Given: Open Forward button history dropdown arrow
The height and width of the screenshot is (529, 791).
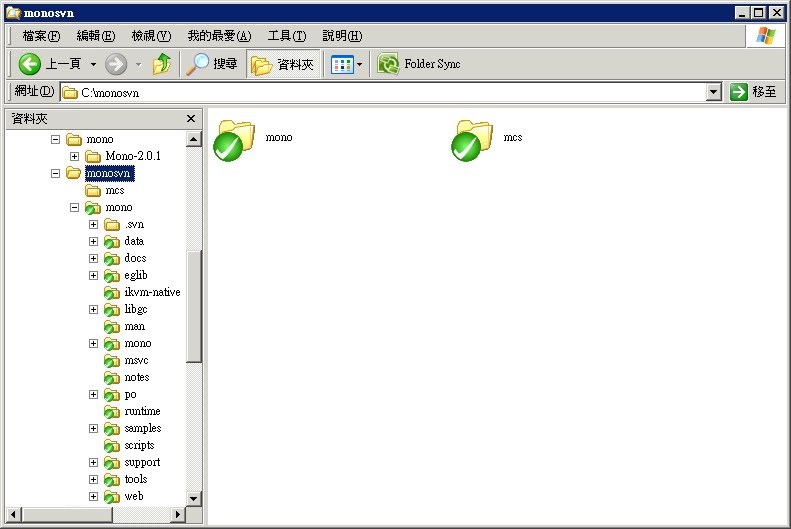Looking at the screenshot, I should point(139,65).
